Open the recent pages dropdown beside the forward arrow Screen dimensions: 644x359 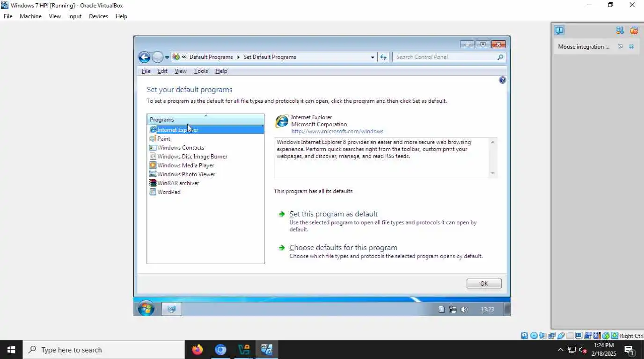167,57
